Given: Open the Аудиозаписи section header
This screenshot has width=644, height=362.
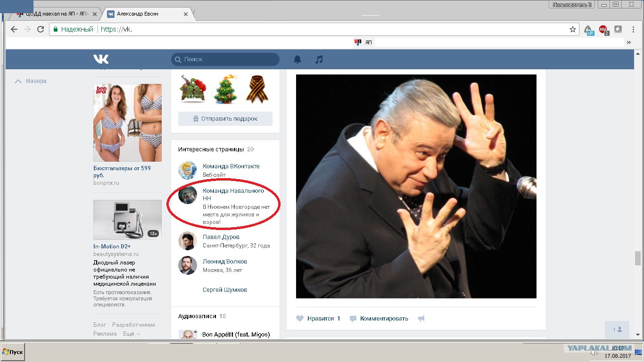Looking at the screenshot, I should (x=198, y=316).
